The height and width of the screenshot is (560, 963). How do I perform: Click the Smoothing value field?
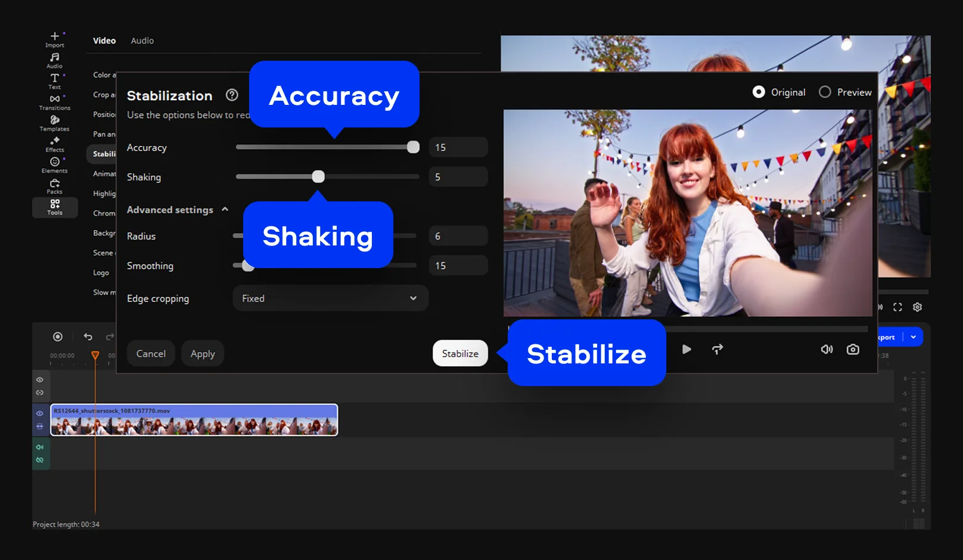click(458, 265)
